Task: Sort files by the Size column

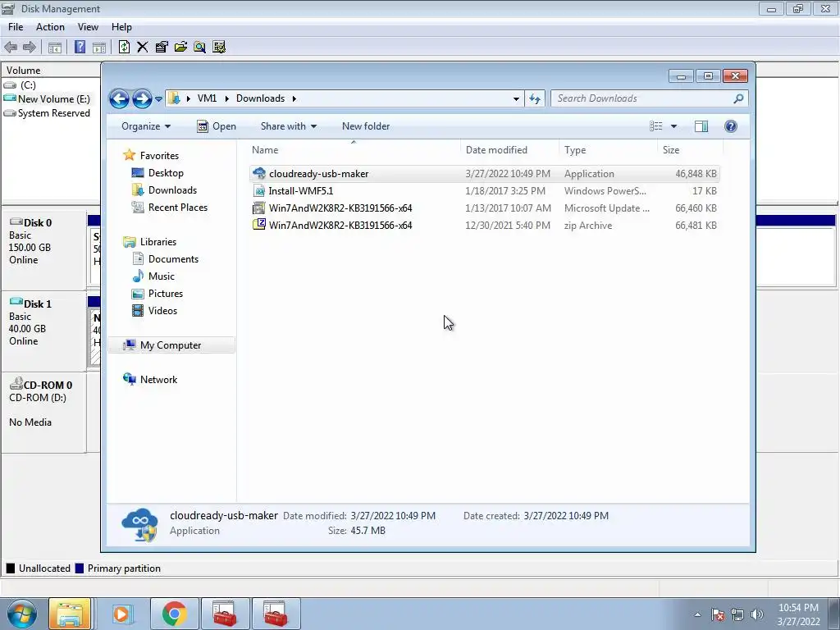Action: 690,150
